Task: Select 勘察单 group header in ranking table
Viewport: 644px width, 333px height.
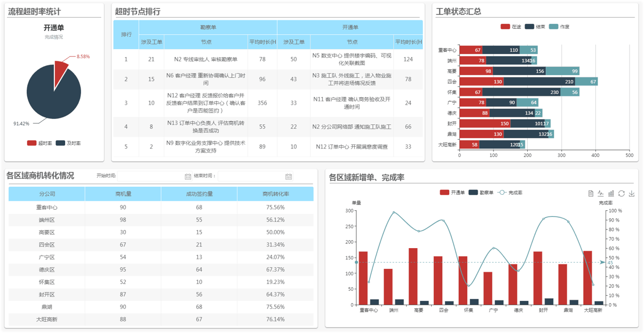Action: point(208,27)
